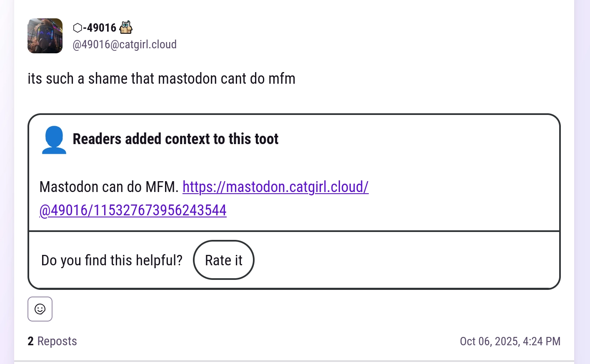Click the blue person silhouette icon

(x=54, y=140)
